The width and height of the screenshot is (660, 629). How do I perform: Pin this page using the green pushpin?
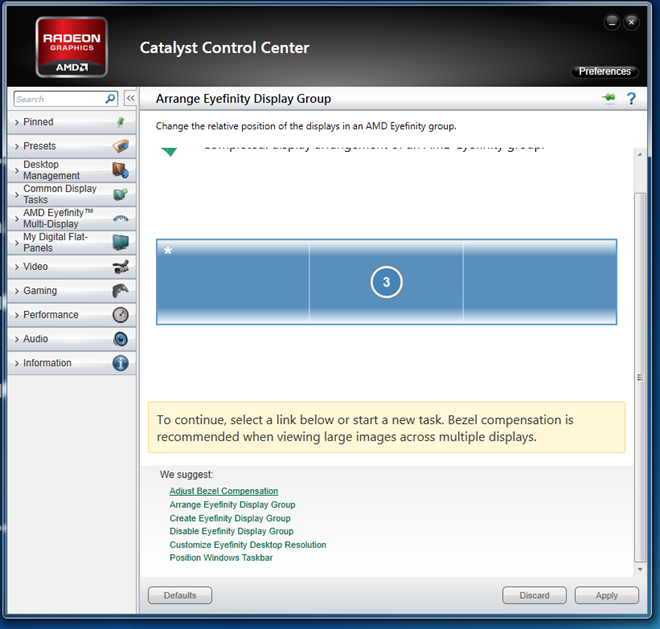click(609, 98)
